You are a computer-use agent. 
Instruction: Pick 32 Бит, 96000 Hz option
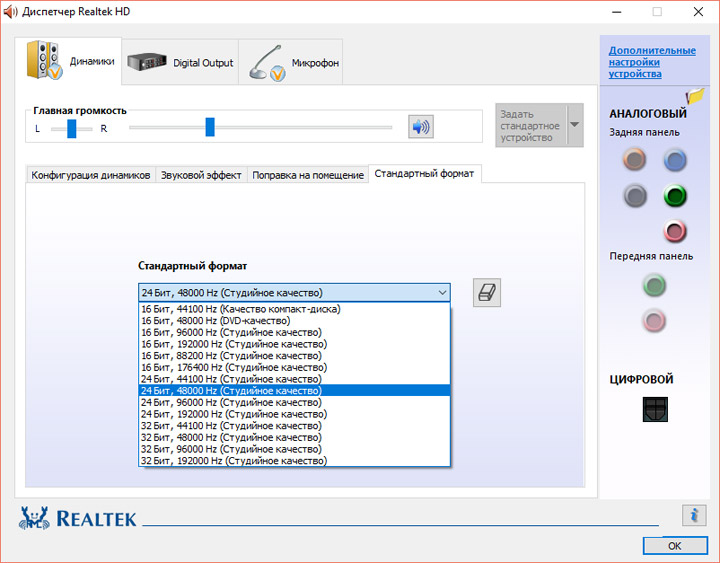pos(294,449)
